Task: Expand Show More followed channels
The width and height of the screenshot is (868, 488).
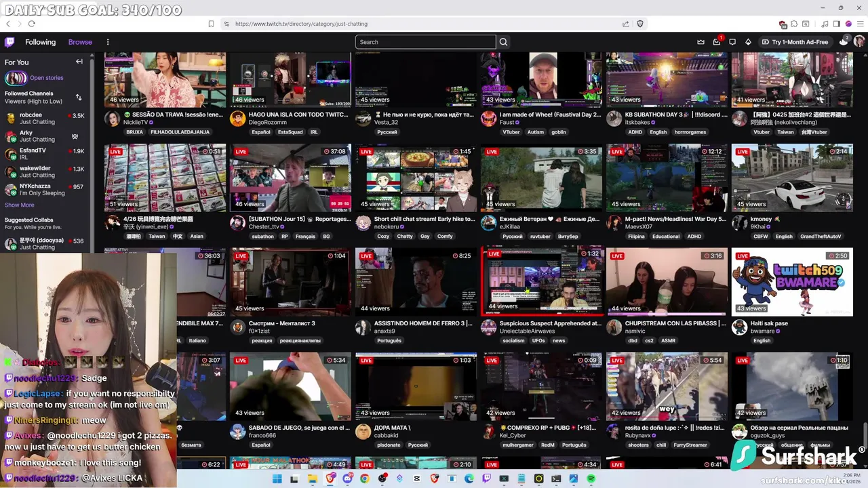Action: (x=19, y=205)
